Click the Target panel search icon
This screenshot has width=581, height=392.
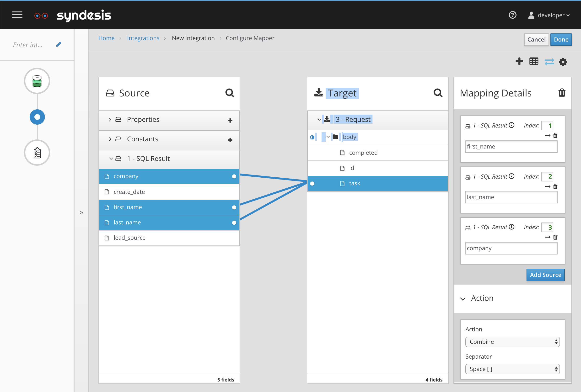438,93
